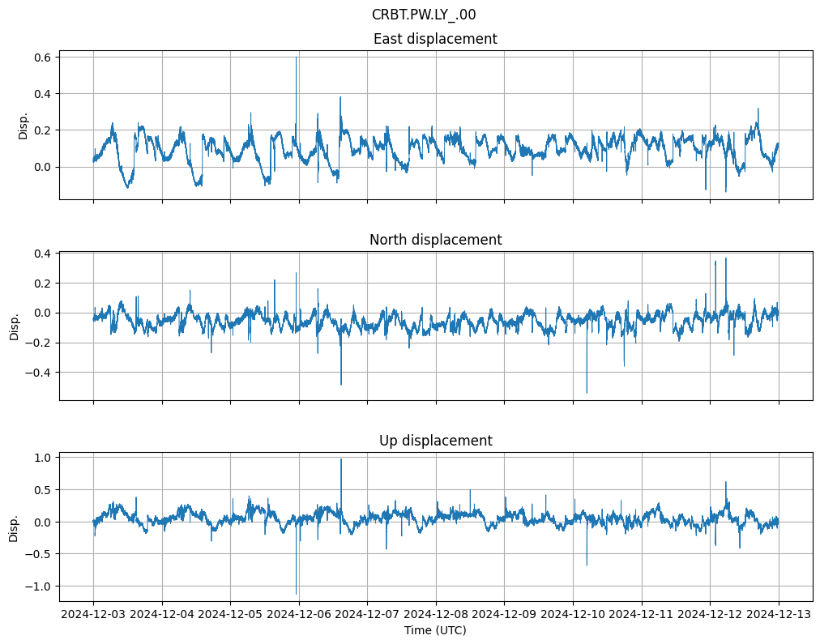Click the −1.0 tick on Up plot
The image size is (820, 644).
click(x=38, y=586)
